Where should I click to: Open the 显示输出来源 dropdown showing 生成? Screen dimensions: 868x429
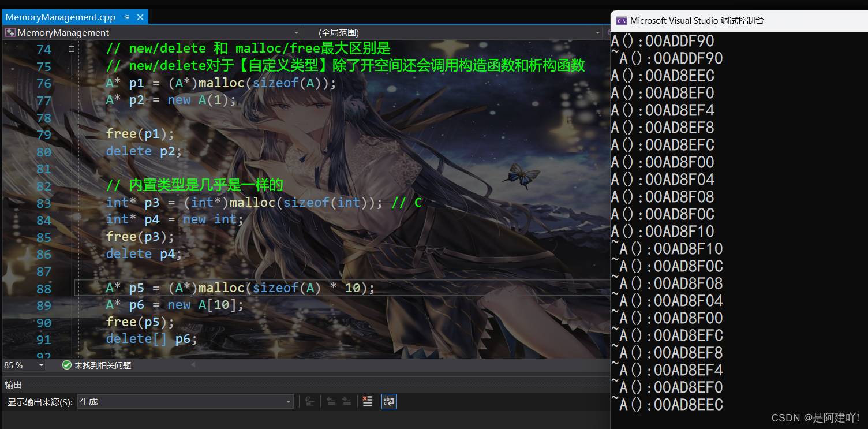(186, 402)
